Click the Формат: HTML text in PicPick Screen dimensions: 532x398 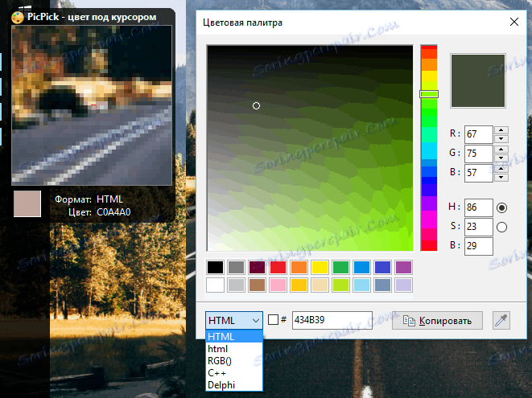[89, 199]
